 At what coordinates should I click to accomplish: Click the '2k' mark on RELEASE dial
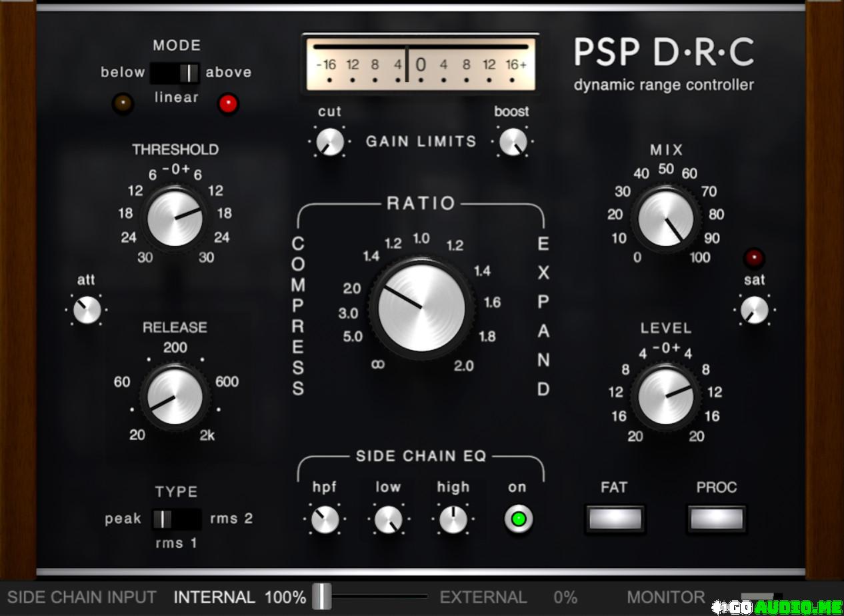pos(207,436)
